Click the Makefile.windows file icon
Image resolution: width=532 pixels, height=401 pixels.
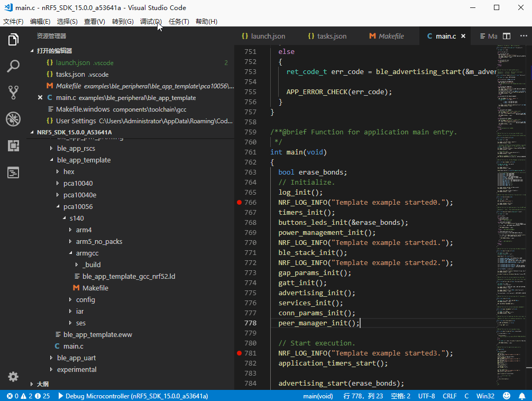coord(51,109)
